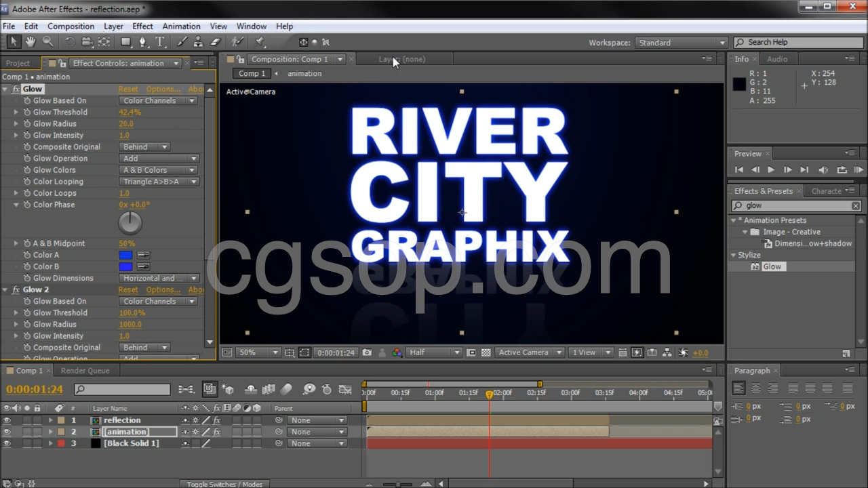Open the Effect menu

(x=142, y=26)
